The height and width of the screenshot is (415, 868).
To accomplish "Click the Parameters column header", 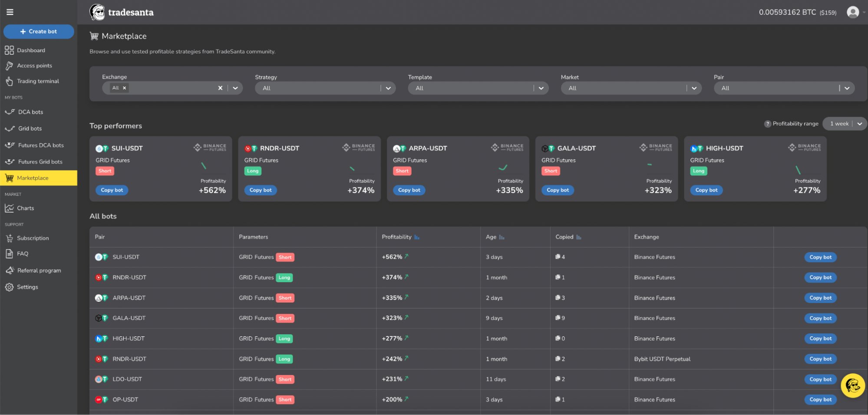I will [x=253, y=237].
